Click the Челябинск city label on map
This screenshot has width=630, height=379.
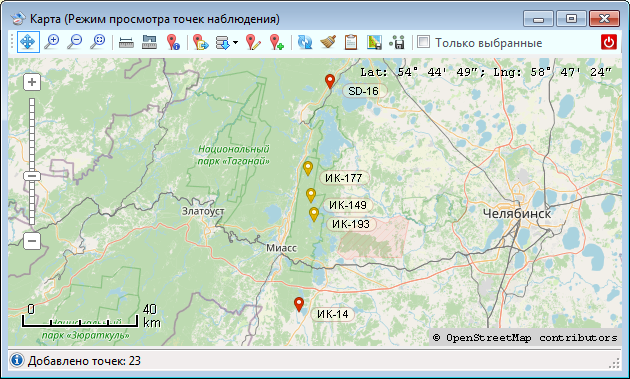[517, 213]
